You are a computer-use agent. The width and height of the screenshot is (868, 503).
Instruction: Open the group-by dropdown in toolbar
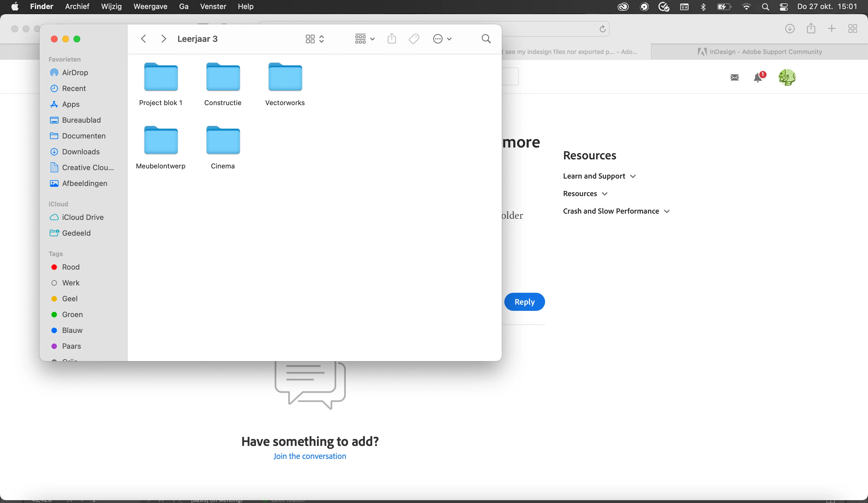364,39
